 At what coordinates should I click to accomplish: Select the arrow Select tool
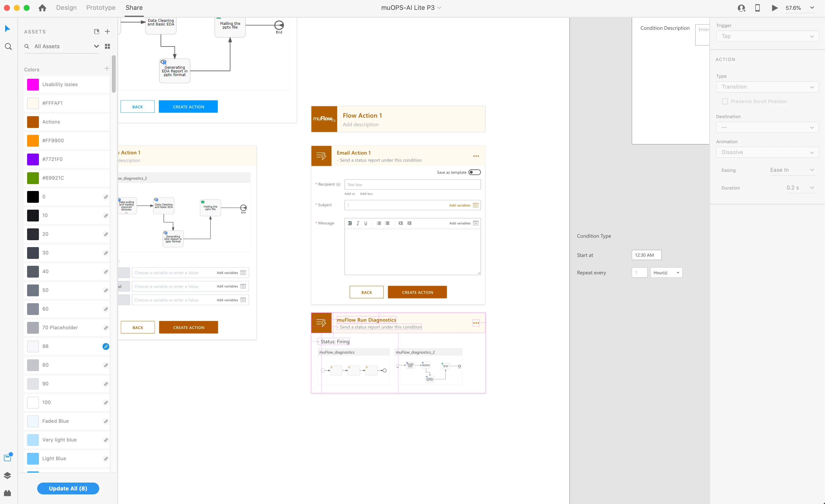click(x=7, y=29)
